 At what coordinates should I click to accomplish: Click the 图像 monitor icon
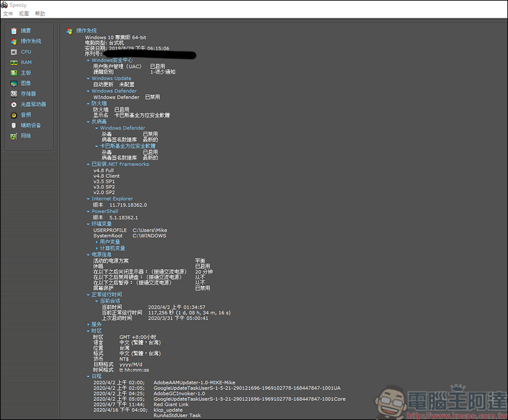coord(13,84)
